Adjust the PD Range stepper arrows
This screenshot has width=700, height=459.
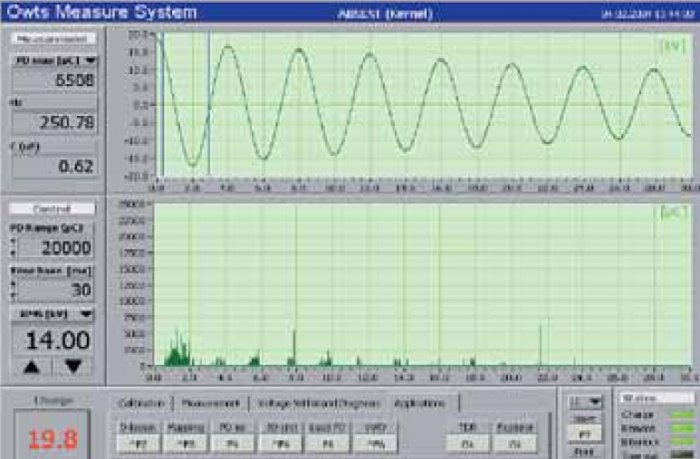pos(13,247)
